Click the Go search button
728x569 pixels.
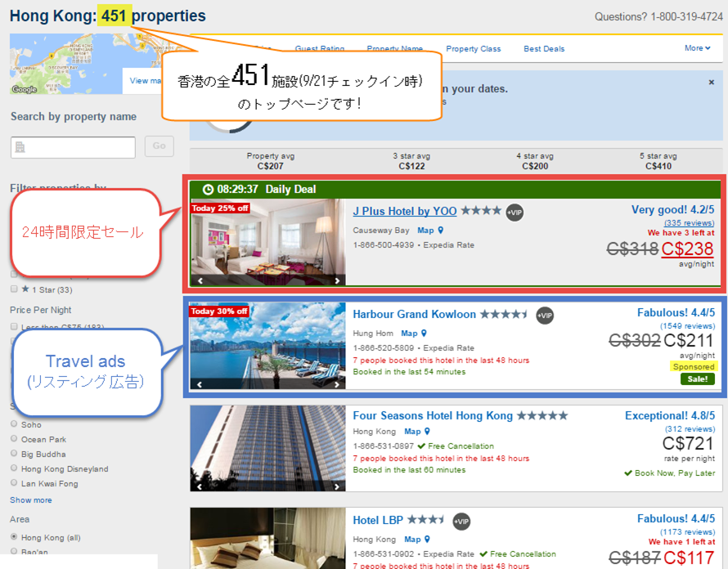(x=160, y=146)
